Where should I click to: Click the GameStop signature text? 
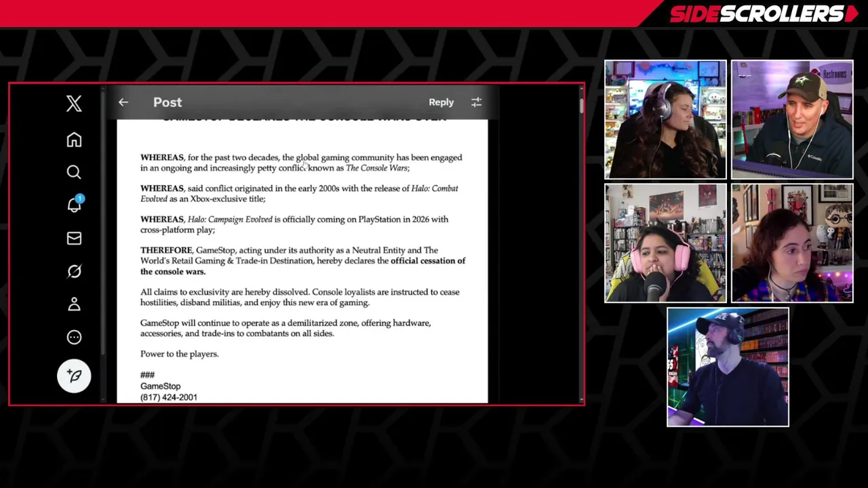[x=160, y=386]
